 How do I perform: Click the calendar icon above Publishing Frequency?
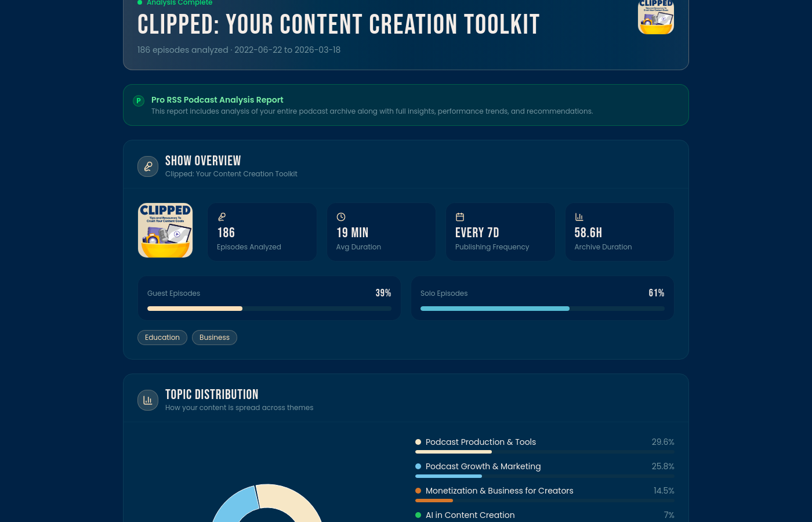460,217
